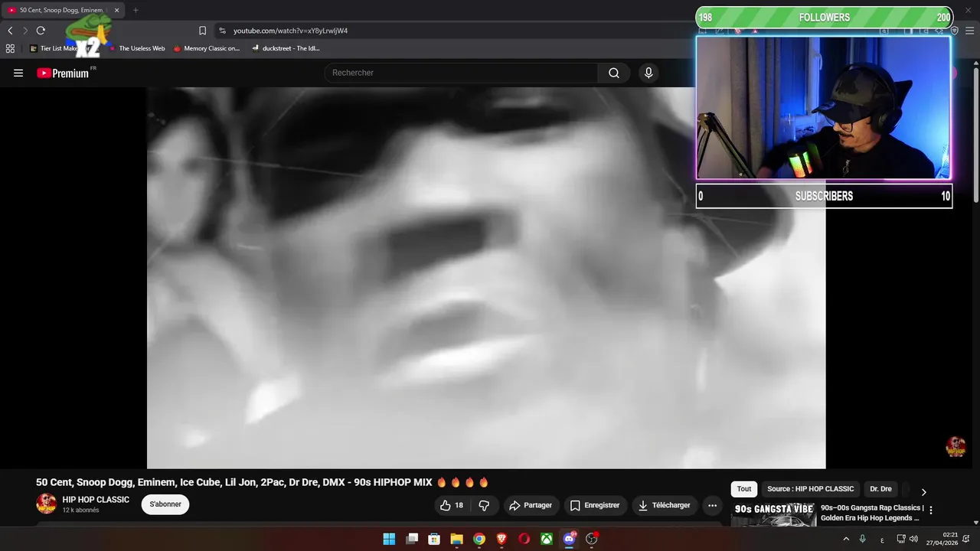This screenshot has height=551, width=980.
Task: Open volume control in system tray
Action: tap(913, 539)
